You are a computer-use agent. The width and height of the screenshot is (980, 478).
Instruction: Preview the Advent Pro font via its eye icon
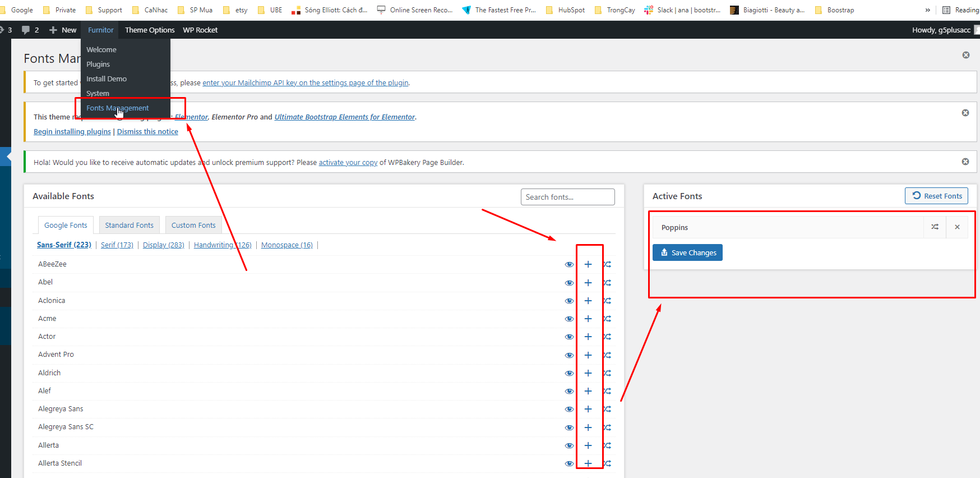pos(569,355)
